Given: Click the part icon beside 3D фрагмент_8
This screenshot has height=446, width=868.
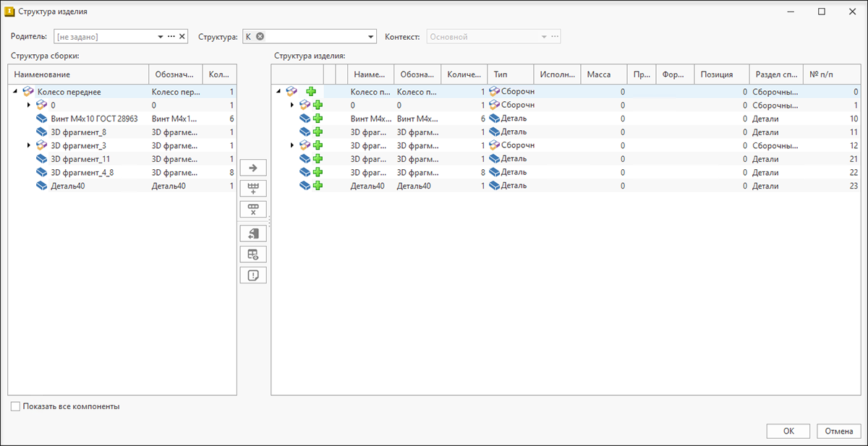Looking at the screenshot, I should [x=42, y=132].
